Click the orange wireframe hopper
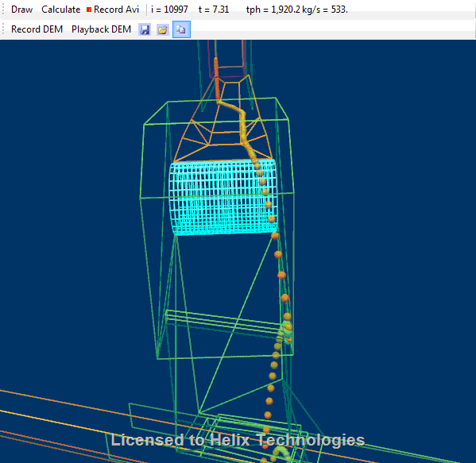This screenshot has width=476, height=463. 223,122
